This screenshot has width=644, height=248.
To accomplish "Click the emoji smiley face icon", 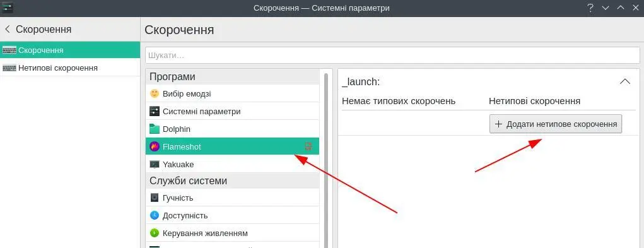I will pos(155,93).
